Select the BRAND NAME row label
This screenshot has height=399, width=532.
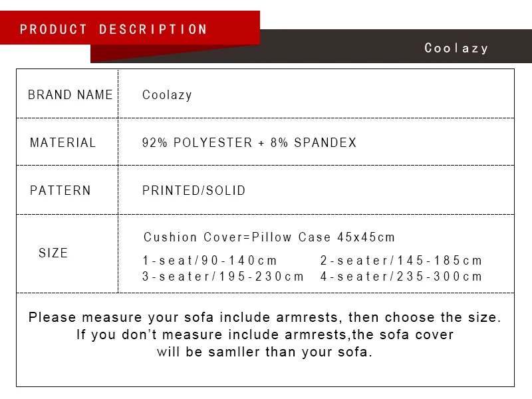pos(70,95)
